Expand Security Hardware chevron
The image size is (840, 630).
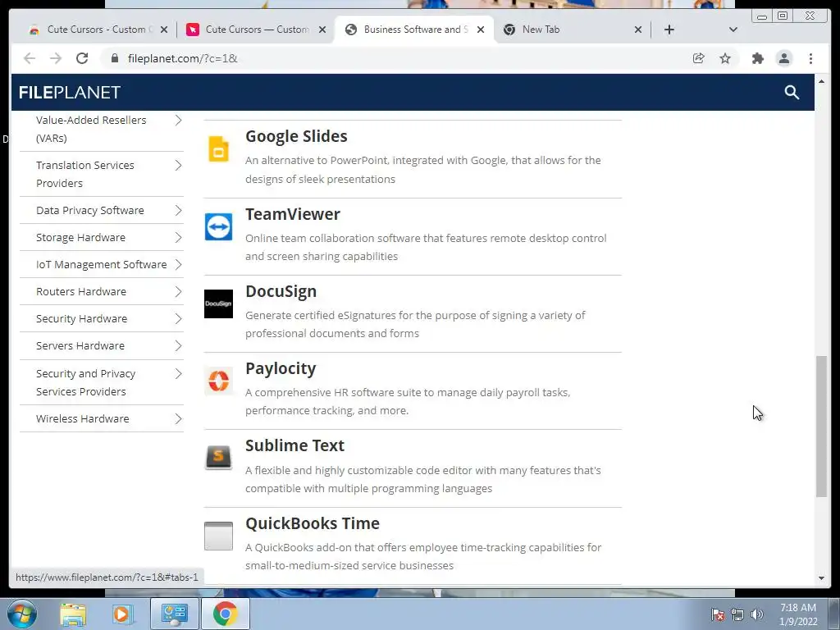point(178,319)
